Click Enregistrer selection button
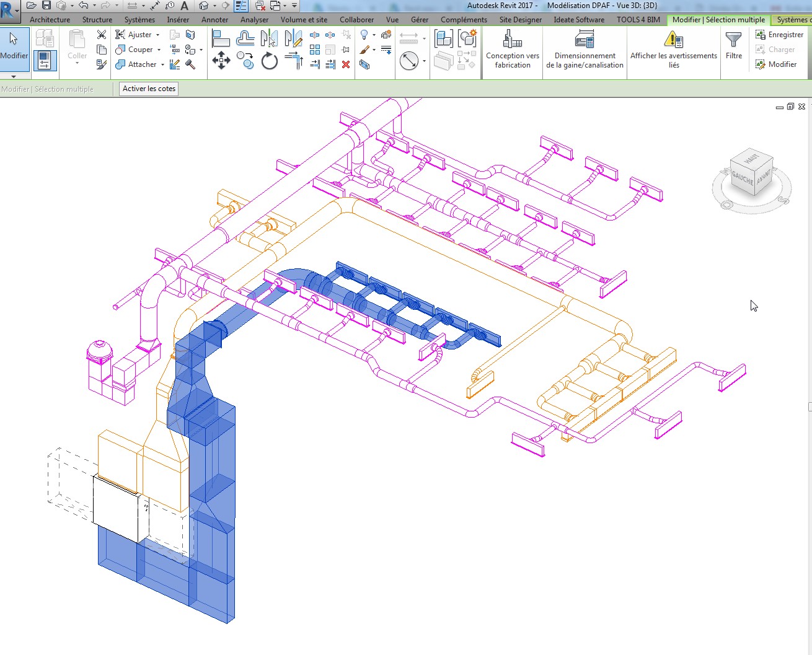Screen dimensions: 812x655 pos(780,35)
